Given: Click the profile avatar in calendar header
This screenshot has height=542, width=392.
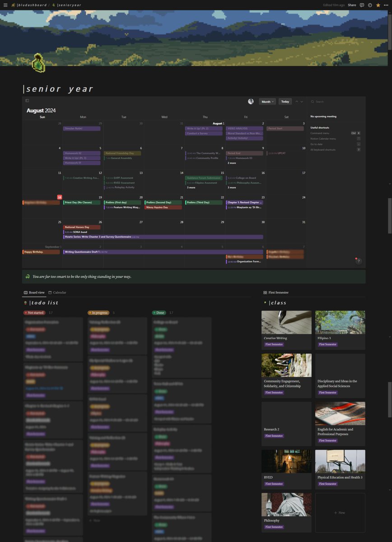Looking at the screenshot, I should [251, 102].
